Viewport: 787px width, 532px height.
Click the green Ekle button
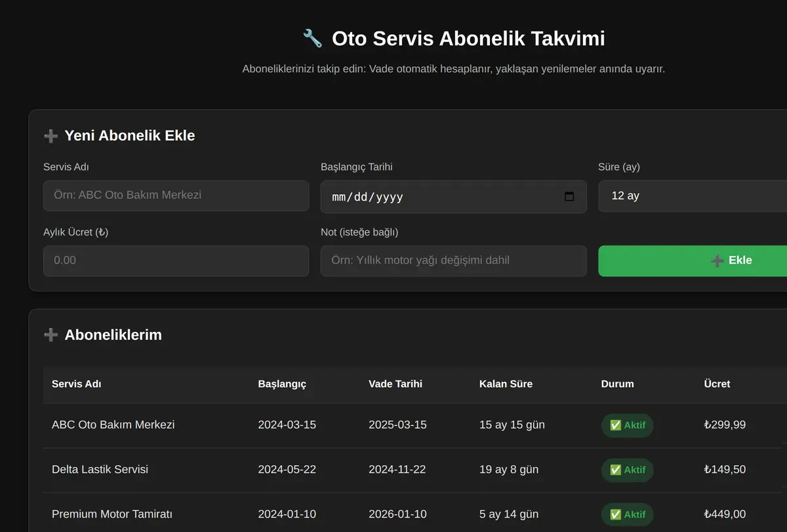coord(693,260)
